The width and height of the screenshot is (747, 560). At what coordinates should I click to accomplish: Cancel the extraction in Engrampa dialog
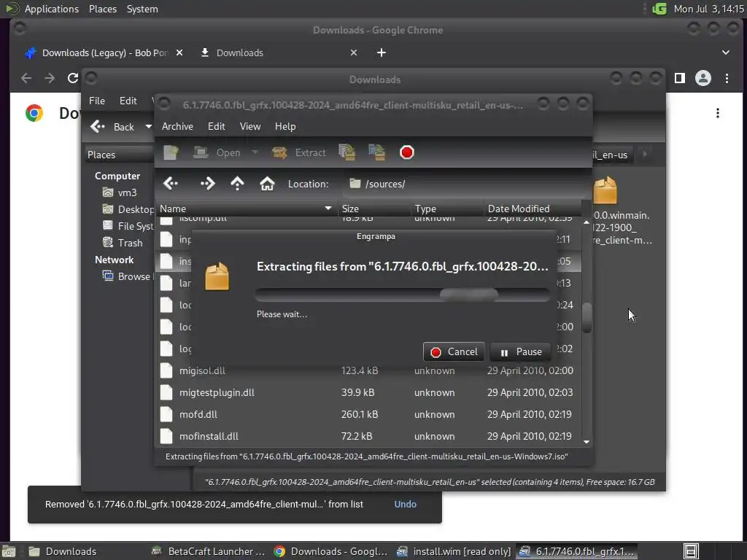[454, 352]
